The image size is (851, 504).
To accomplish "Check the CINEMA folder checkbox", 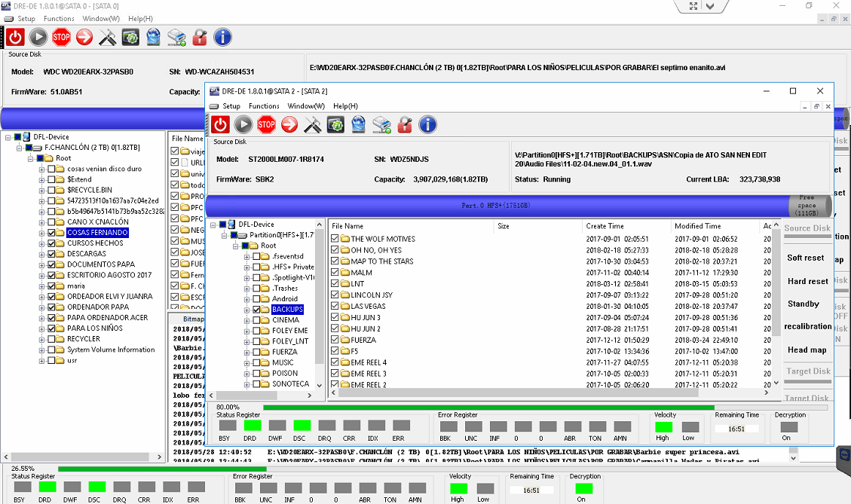I will 257,320.
